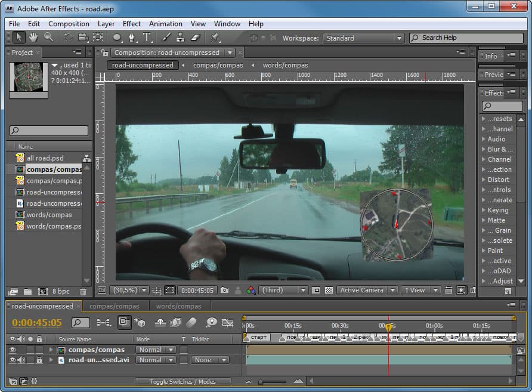
Task: Click the Toggle Switches / Modes button
Action: point(183,381)
